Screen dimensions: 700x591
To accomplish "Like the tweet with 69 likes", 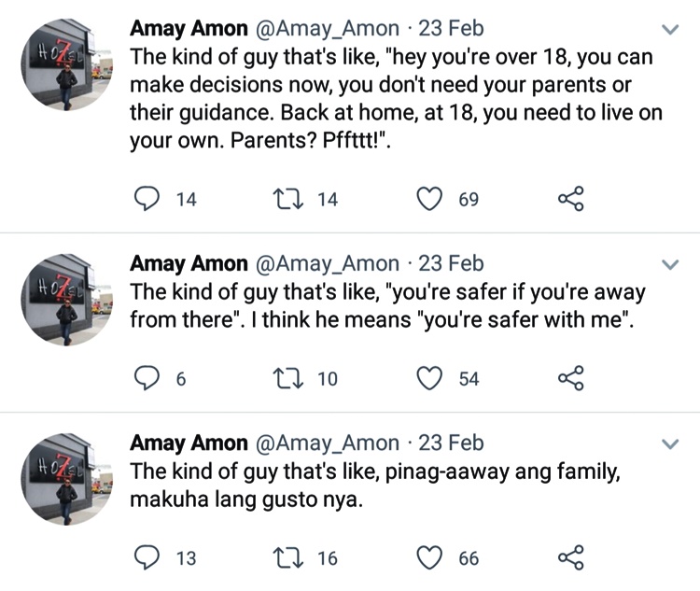I will pyautogui.click(x=428, y=199).
